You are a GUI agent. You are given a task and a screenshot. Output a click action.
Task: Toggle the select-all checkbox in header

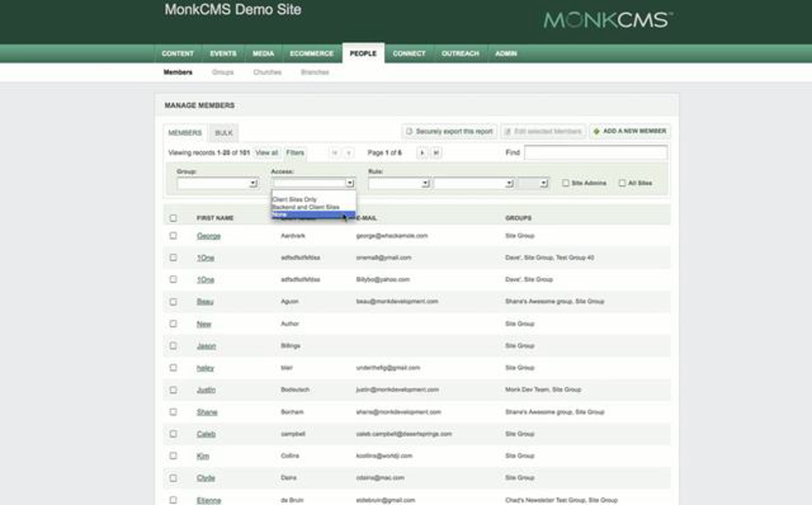click(173, 218)
